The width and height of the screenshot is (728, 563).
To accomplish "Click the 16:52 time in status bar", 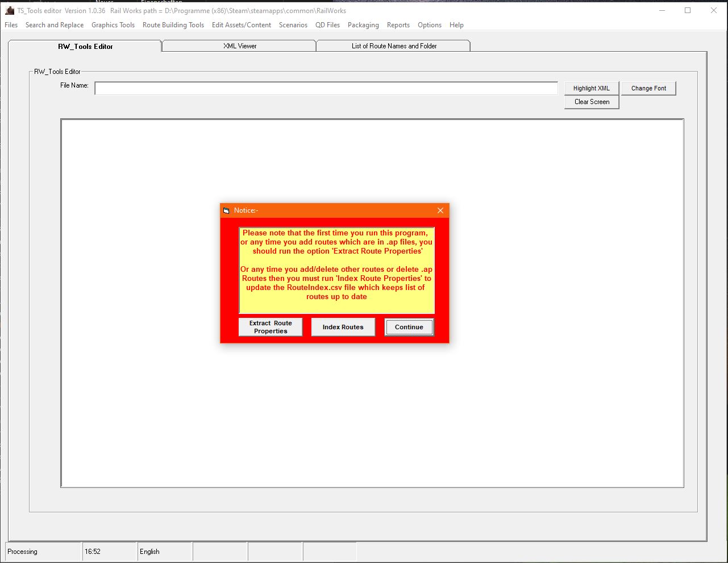I will [x=110, y=552].
